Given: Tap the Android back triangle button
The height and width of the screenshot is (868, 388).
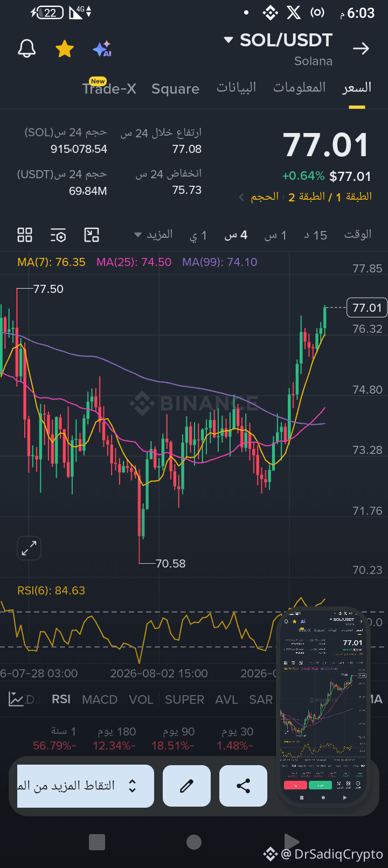Looking at the screenshot, I should (291, 842).
